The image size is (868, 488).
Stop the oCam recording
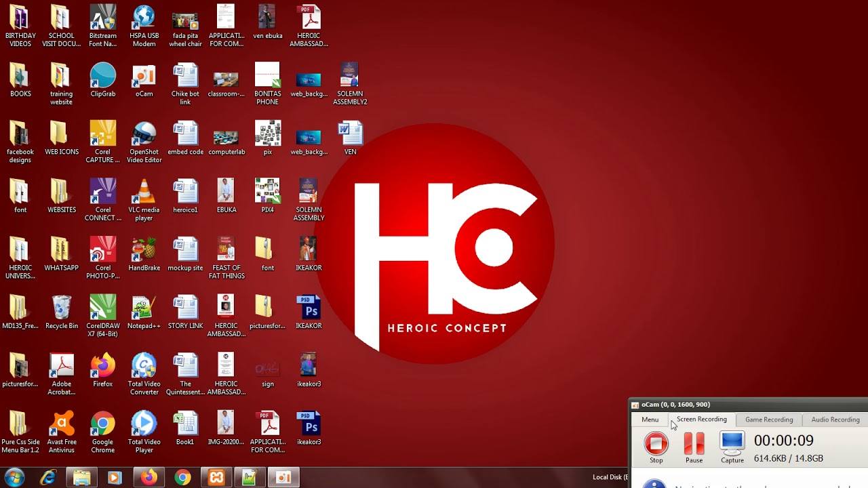[x=656, y=447]
